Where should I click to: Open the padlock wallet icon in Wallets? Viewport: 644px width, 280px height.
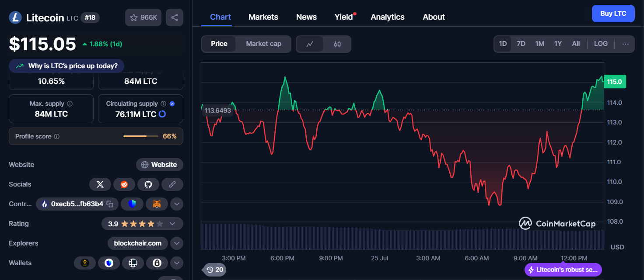click(x=157, y=263)
